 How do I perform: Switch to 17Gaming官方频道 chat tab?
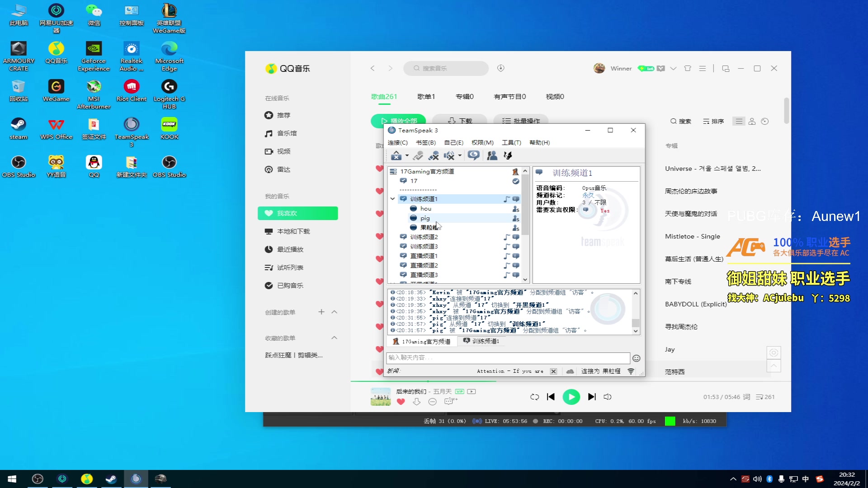[421, 341]
